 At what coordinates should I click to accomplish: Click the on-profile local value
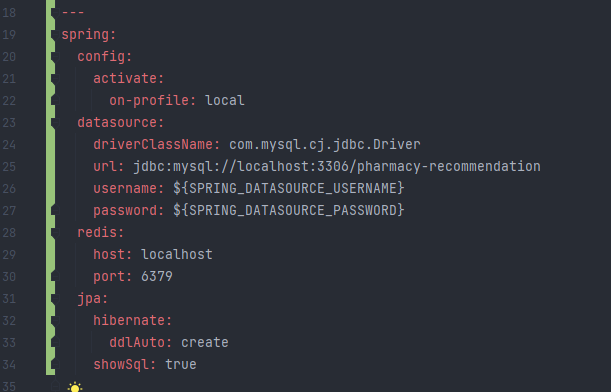pyautogui.click(x=225, y=101)
